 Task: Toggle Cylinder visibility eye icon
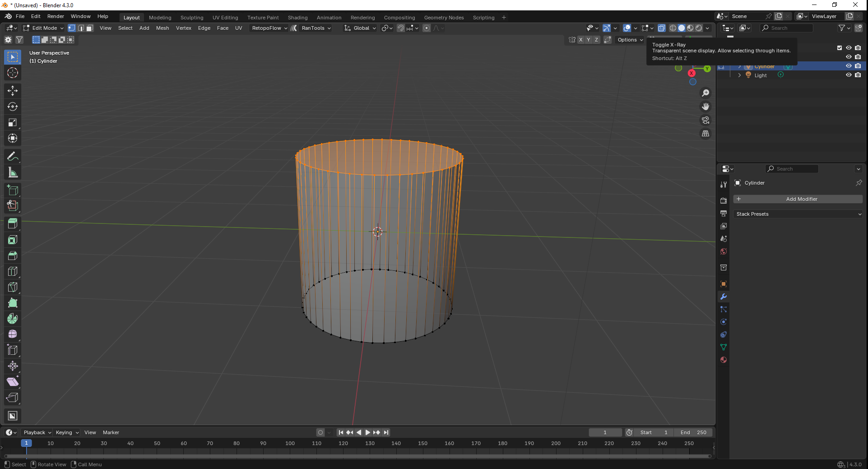pos(849,66)
